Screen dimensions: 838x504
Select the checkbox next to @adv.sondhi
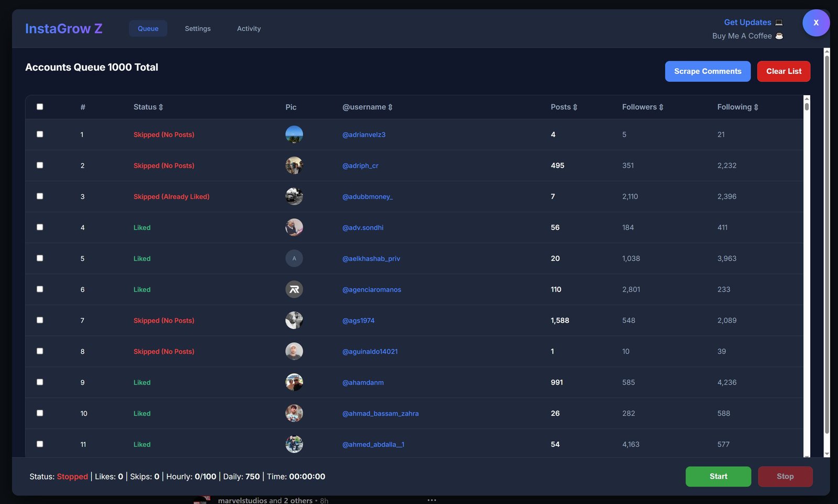click(40, 227)
